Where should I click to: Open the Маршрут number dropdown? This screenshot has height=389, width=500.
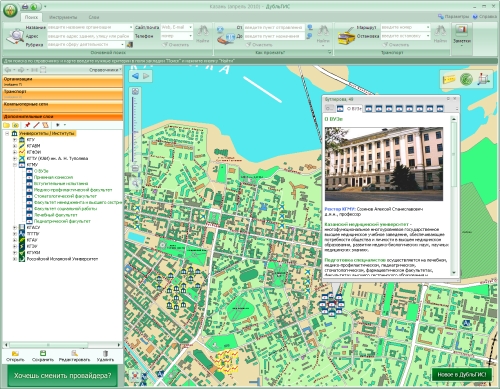pyautogui.click(x=428, y=27)
